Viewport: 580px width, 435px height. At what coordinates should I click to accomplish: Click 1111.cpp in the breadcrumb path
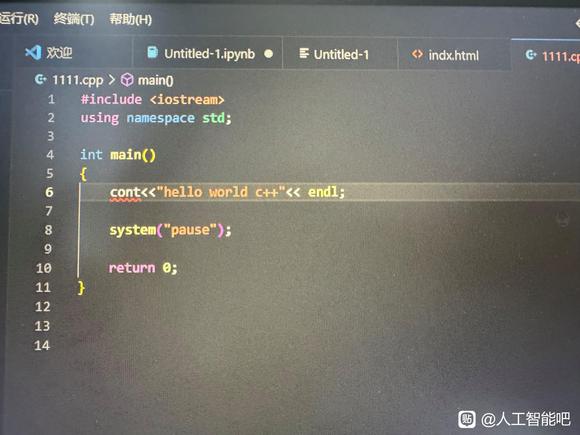pos(78,80)
